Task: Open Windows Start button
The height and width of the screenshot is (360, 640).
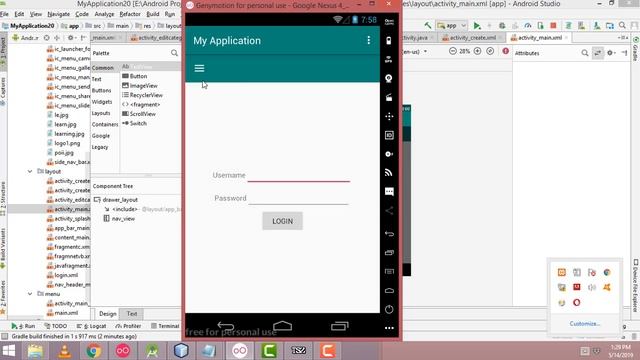Action: point(9,351)
